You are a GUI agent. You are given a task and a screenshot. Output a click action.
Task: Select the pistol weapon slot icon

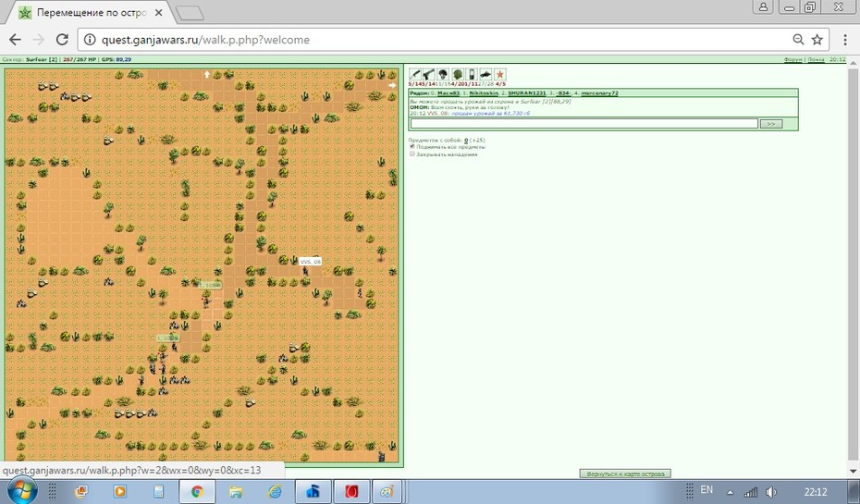point(429,74)
